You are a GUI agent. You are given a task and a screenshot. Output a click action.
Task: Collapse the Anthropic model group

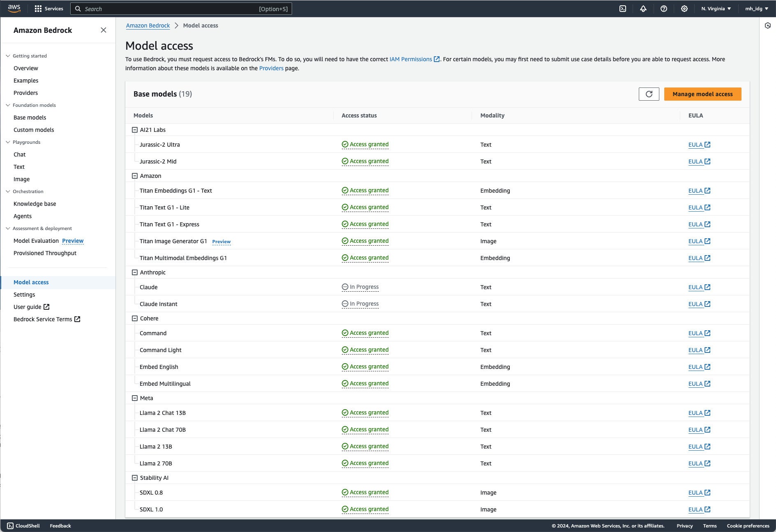coord(134,272)
